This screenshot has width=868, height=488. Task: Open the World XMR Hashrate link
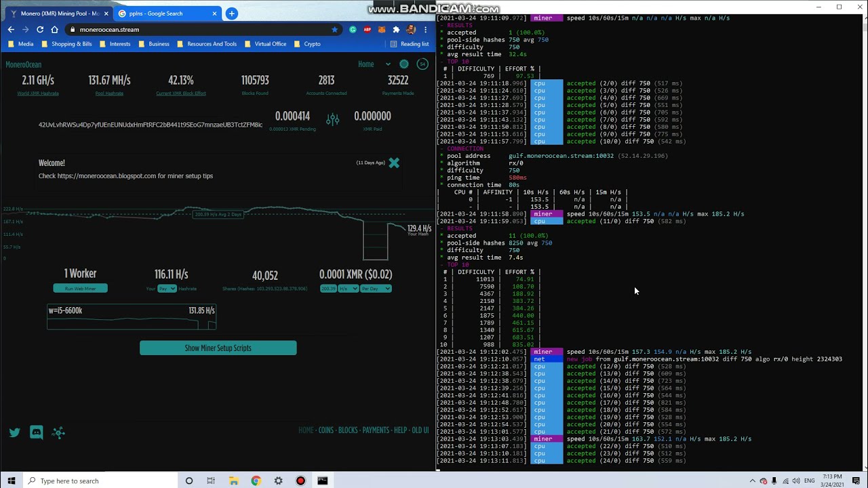pos(38,94)
